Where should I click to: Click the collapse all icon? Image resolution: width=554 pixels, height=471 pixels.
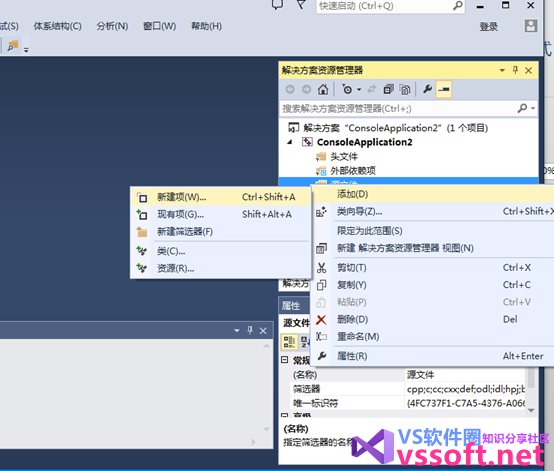coord(388,89)
